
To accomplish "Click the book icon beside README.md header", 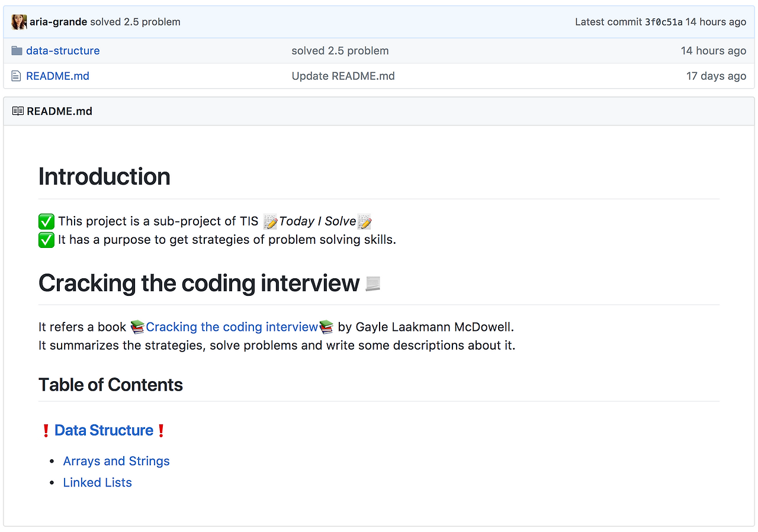I will click(x=18, y=111).
